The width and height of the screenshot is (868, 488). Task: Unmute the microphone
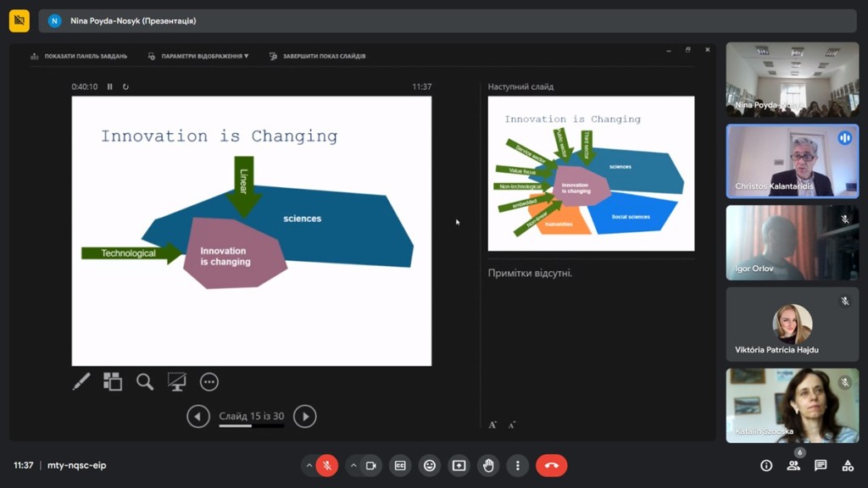tap(327, 465)
